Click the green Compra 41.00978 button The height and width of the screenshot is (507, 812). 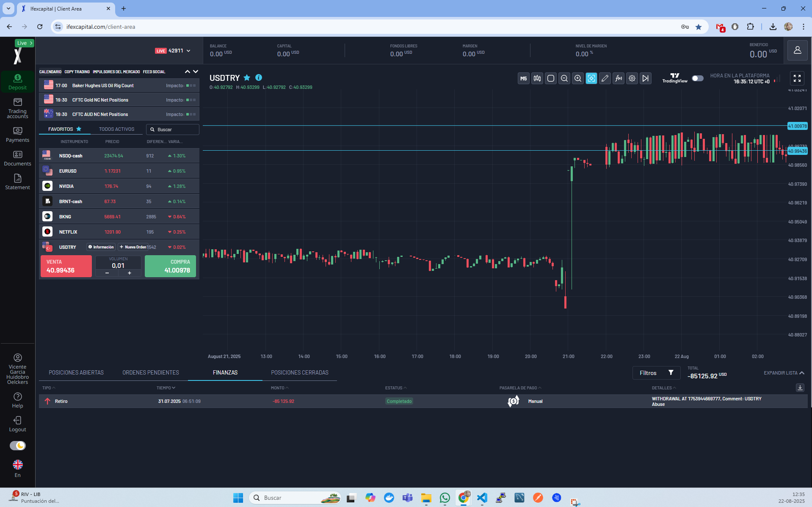click(x=170, y=266)
